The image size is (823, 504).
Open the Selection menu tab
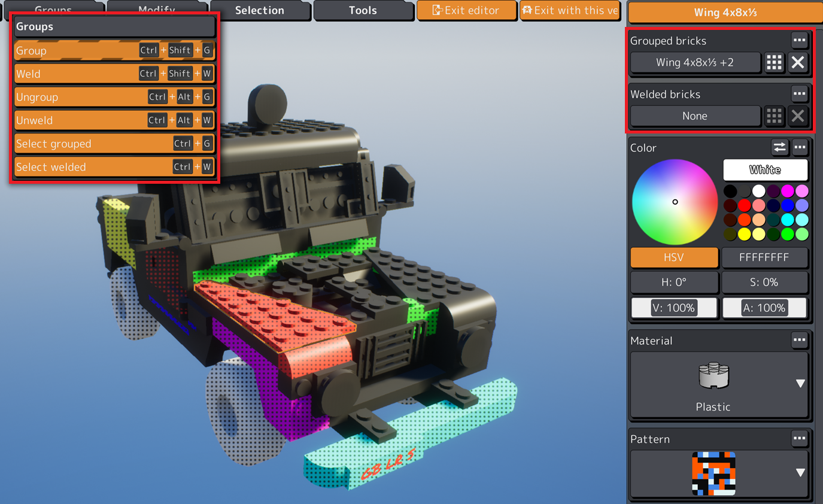click(x=259, y=10)
